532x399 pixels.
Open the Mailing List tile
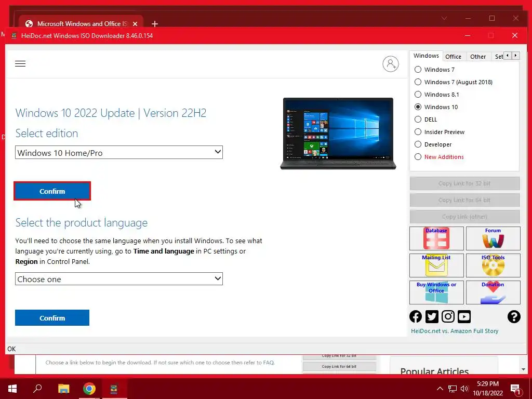click(x=436, y=265)
